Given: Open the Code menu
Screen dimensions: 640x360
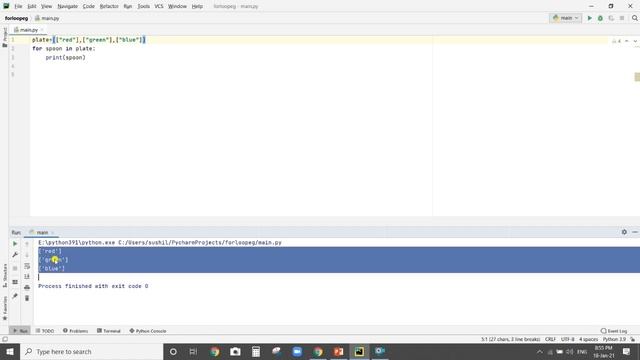Looking at the screenshot, I should (88, 6).
